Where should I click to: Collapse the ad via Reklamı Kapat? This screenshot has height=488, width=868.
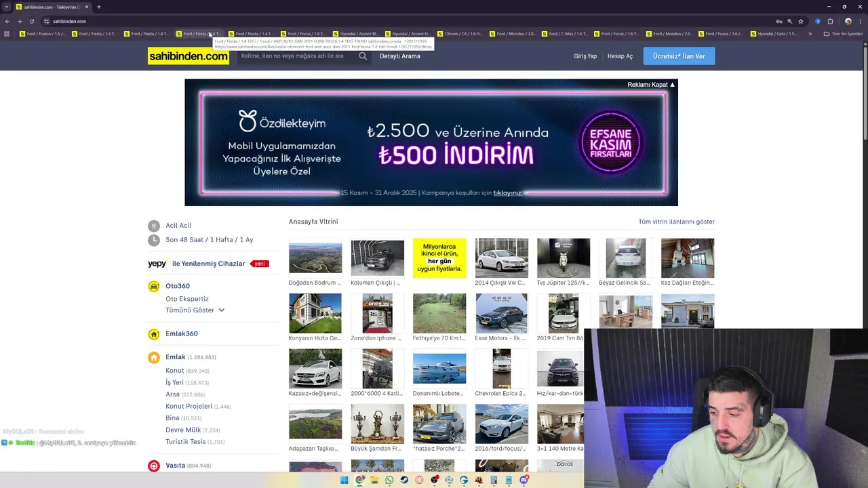[x=651, y=85]
